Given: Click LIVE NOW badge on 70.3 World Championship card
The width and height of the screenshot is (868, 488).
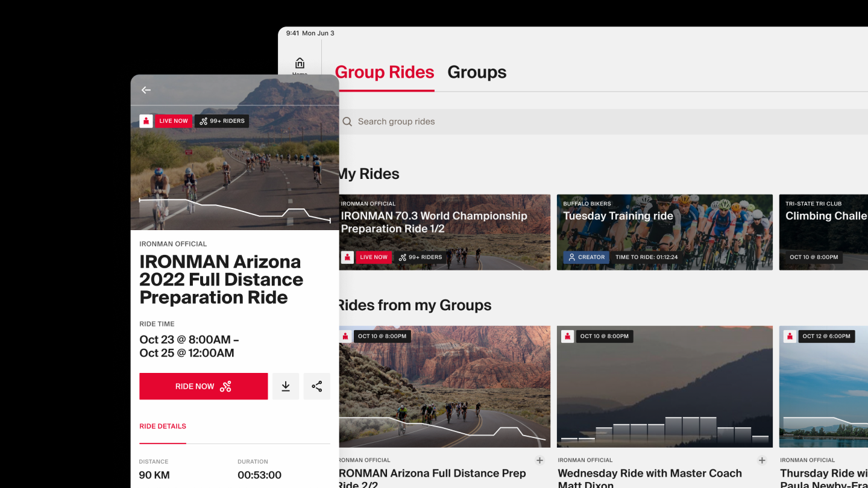Looking at the screenshot, I should (x=374, y=257).
